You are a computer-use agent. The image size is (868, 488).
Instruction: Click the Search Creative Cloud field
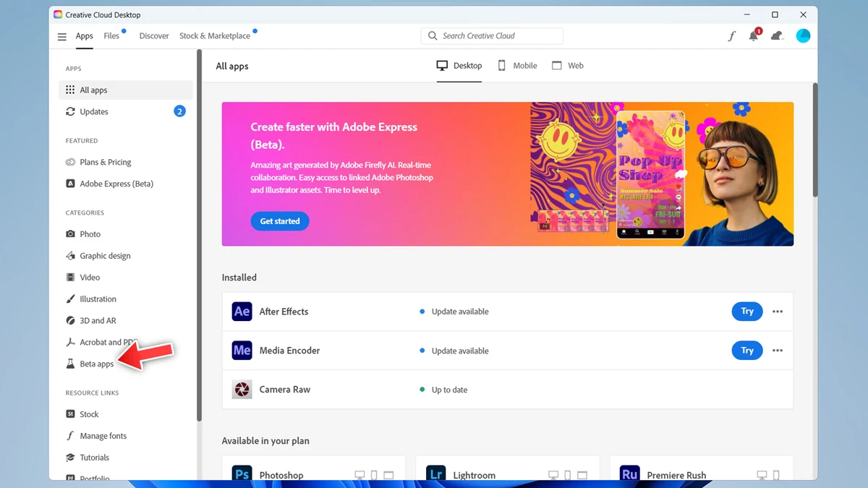click(x=492, y=35)
